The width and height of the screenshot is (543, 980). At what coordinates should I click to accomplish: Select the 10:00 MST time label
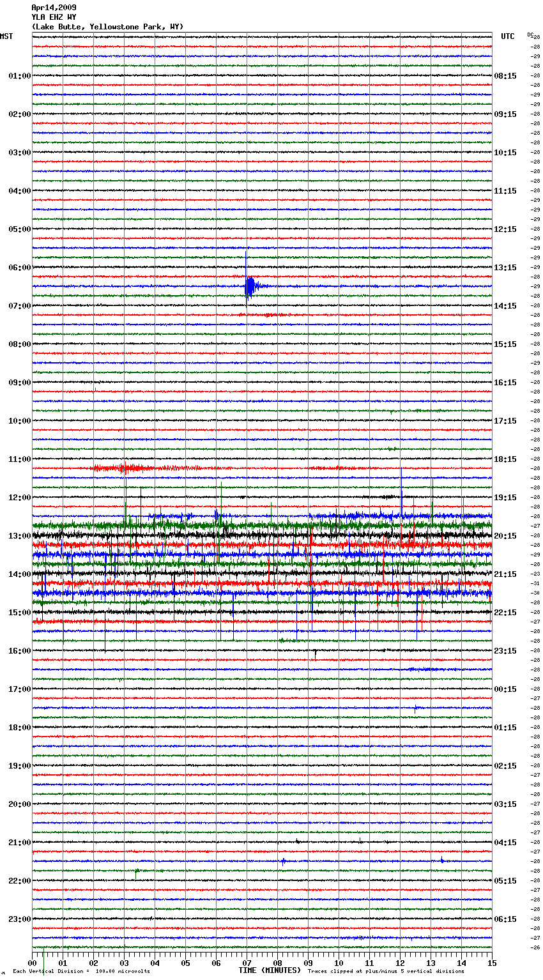click(x=19, y=421)
